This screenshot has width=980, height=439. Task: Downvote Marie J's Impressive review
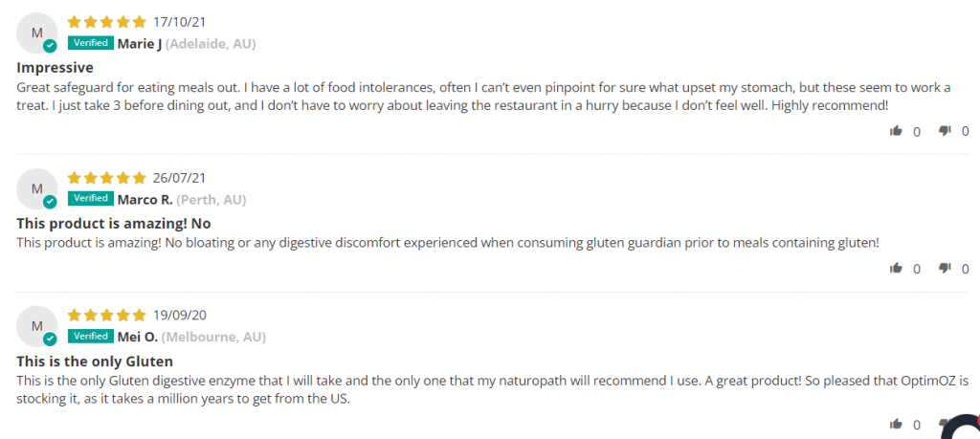point(945,130)
